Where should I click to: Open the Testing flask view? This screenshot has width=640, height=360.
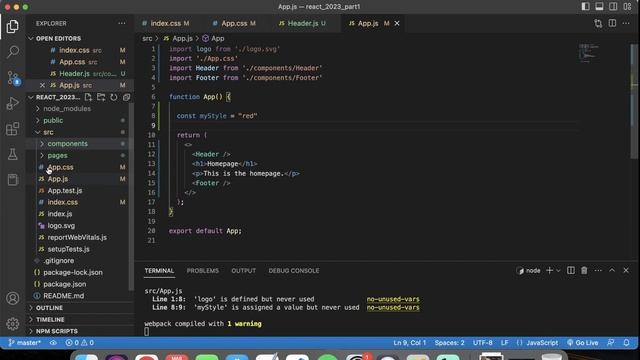[13, 154]
